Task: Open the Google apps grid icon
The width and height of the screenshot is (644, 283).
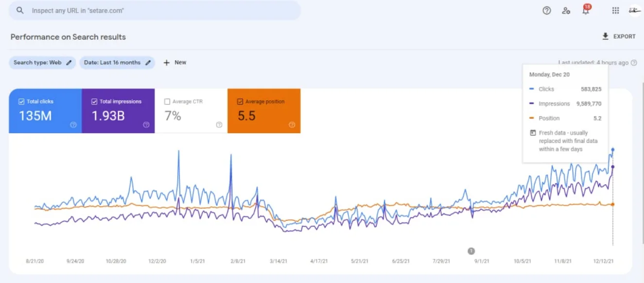Action: (x=615, y=10)
